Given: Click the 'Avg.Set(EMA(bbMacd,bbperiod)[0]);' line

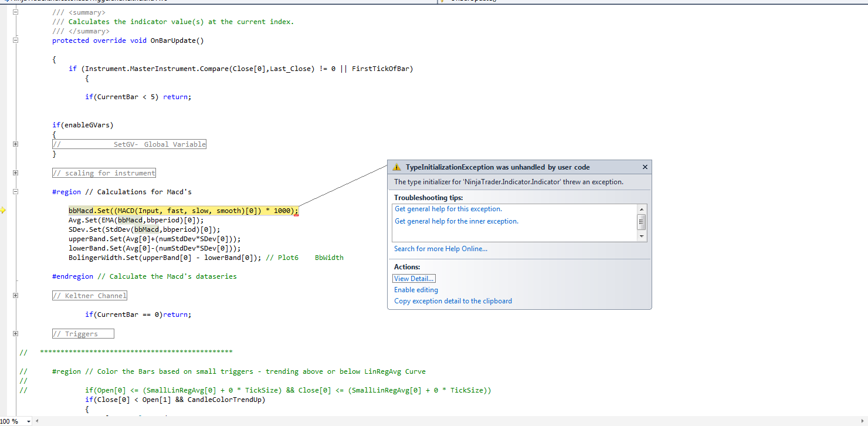Looking at the screenshot, I should (136, 220).
